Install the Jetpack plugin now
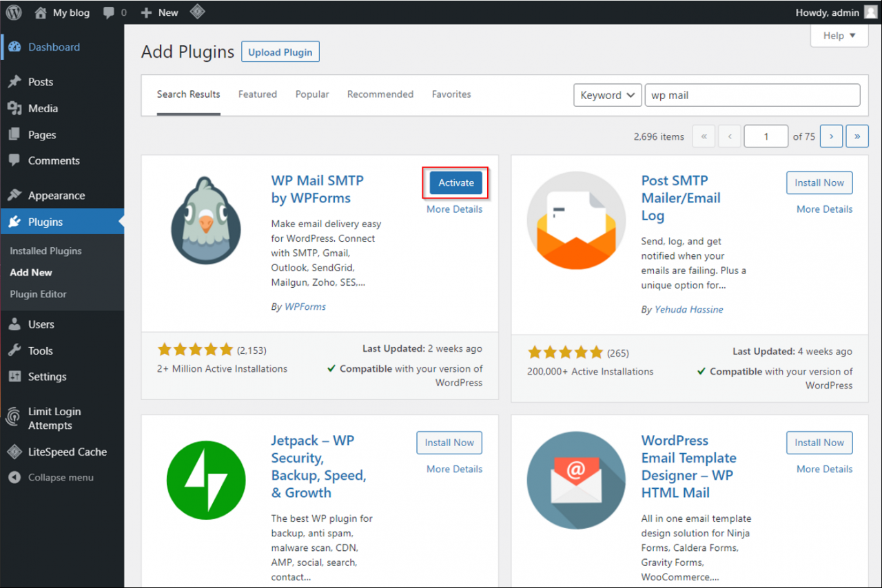The width and height of the screenshot is (882, 588). point(449,443)
